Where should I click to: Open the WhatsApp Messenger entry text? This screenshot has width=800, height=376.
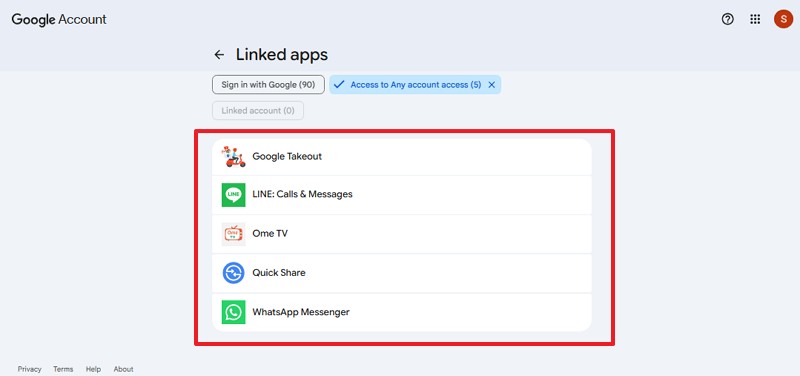coord(301,312)
